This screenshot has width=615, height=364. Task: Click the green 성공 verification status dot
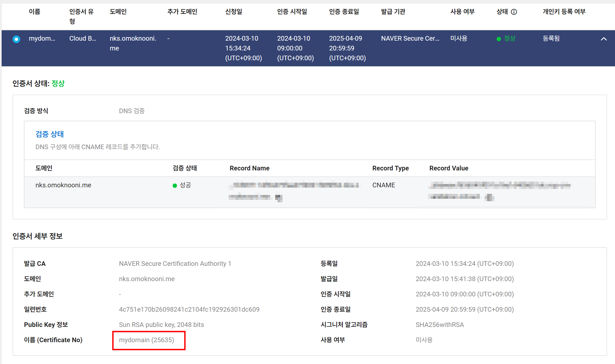(175, 186)
